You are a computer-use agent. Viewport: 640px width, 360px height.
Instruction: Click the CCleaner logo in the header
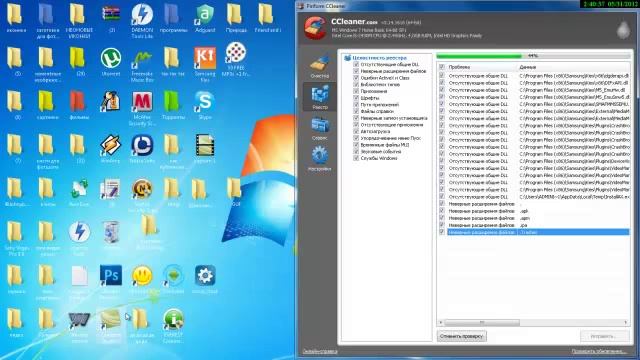click(315, 27)
